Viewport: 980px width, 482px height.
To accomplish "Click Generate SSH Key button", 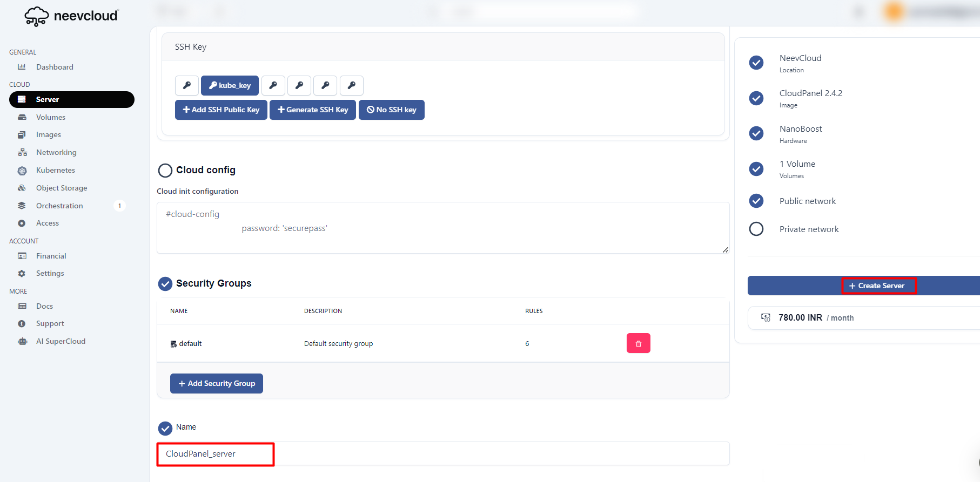I will pyautogui.click(x=312, y=110).
